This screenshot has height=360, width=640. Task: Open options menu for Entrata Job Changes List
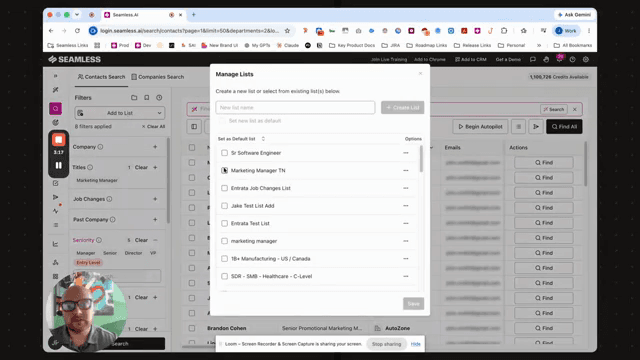pos(406,188)
